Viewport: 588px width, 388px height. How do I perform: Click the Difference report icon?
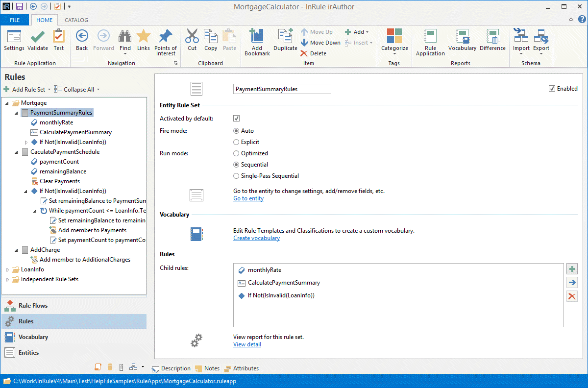pos(492,37)
